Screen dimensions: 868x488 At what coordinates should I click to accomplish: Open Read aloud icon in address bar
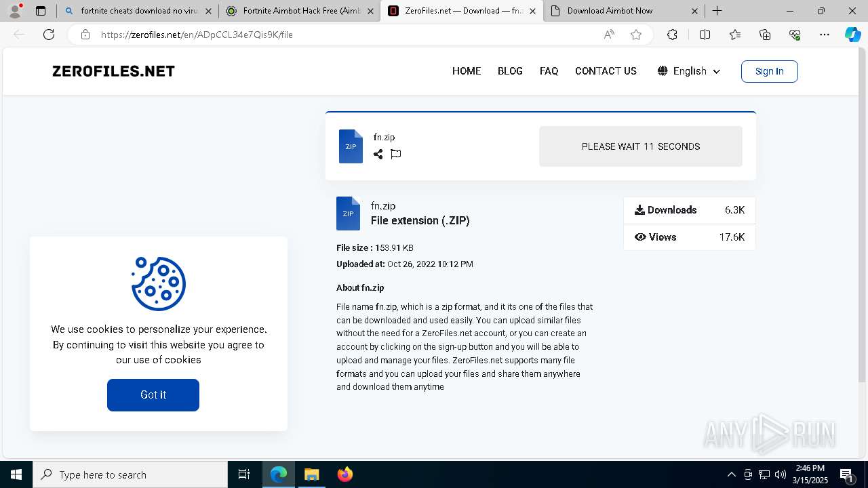[x=609, y=35]
